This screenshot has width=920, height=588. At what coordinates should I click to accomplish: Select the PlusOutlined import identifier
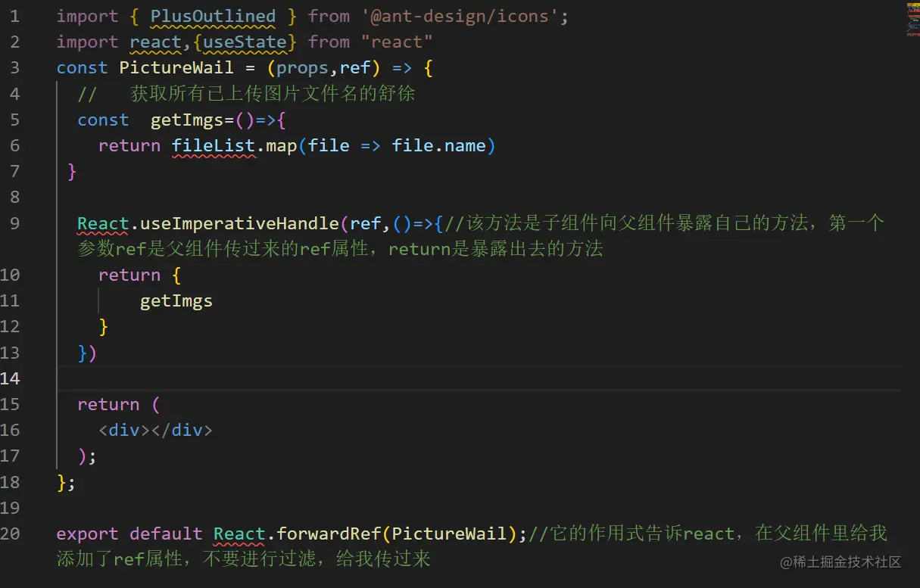212,16
